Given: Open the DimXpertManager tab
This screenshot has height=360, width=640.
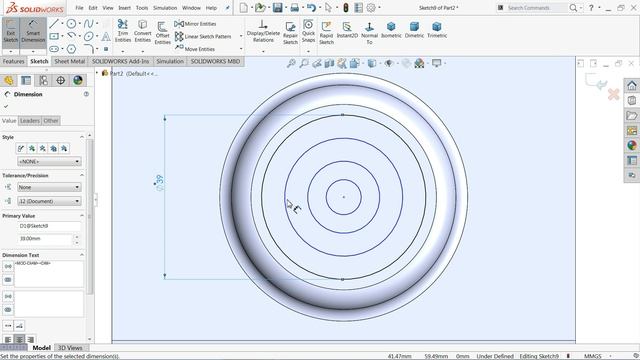Looking at the screenshot, I should (60, 80).
